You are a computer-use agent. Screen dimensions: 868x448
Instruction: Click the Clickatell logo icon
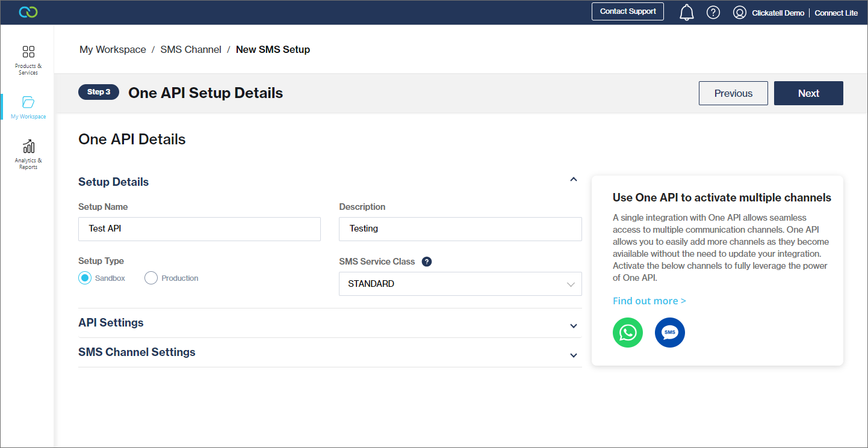click(28, 12)
